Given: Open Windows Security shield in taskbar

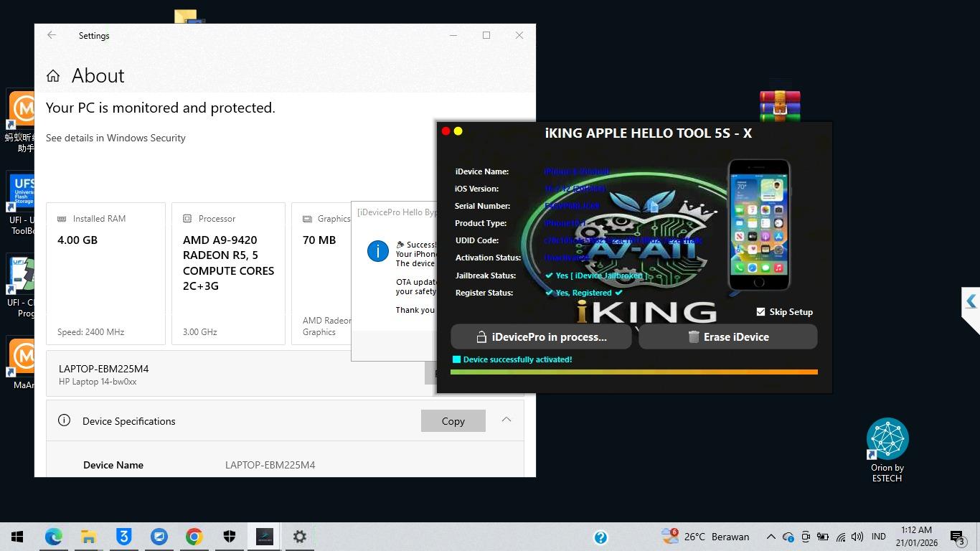Looking at the screenshot, I should coord(229,537).
